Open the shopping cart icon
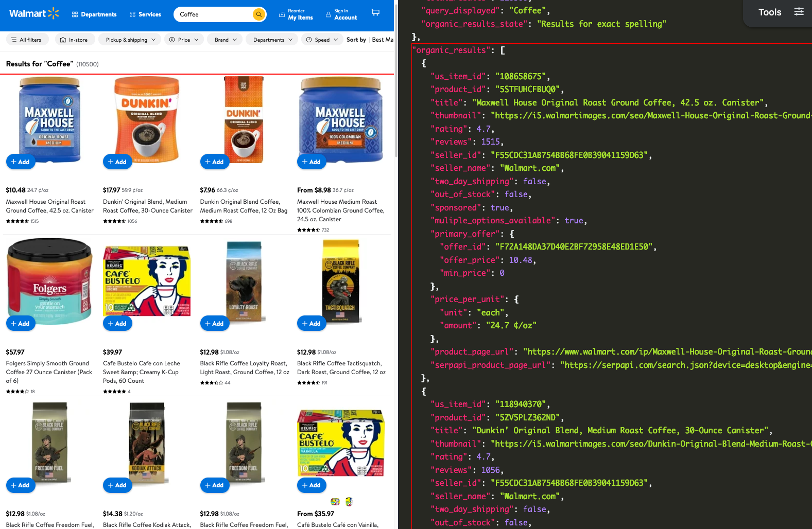Viewport: 812px width, 529px height. (376, 13)
